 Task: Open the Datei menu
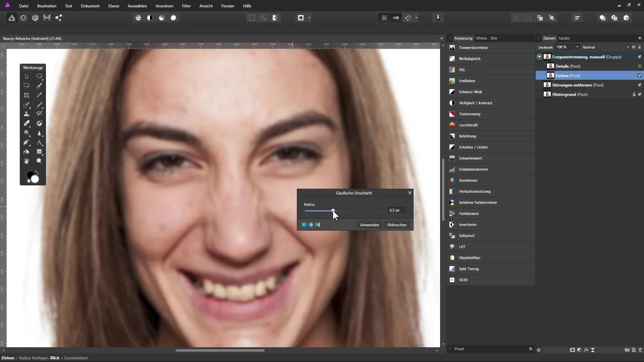(23, 6)
